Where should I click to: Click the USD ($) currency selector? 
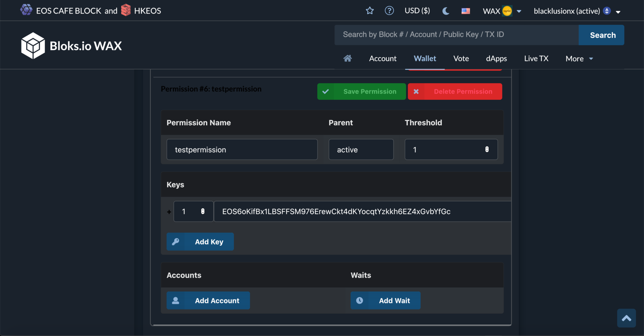[x=417, y=11]
